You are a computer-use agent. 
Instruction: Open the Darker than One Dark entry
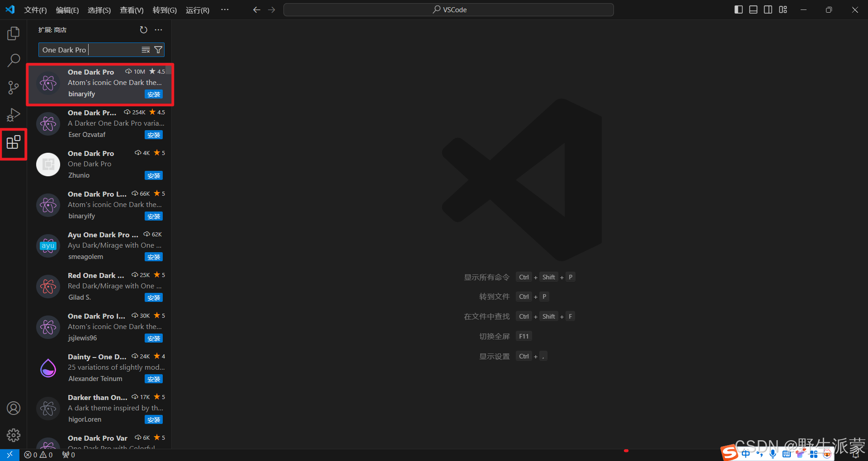[x=99, y=409]
